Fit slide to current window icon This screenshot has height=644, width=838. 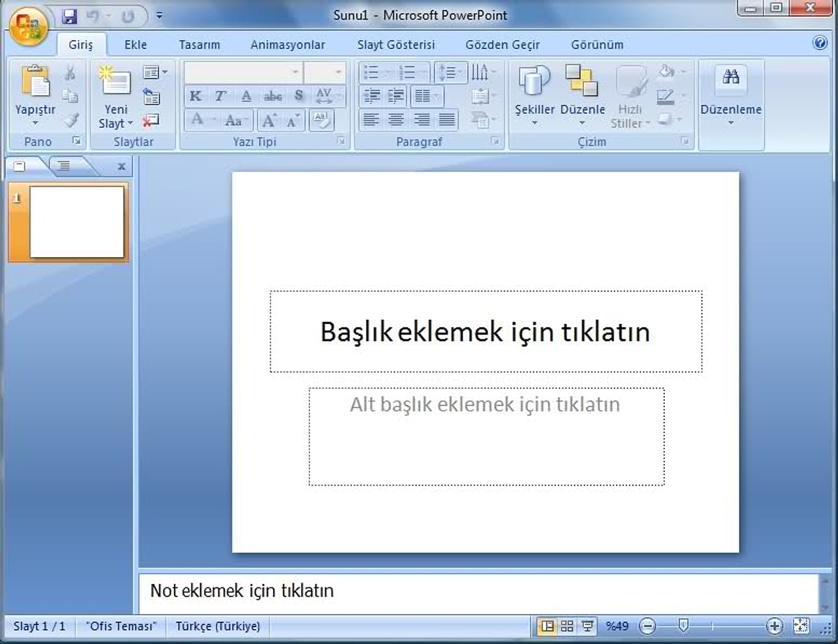[x=801, y=626]
